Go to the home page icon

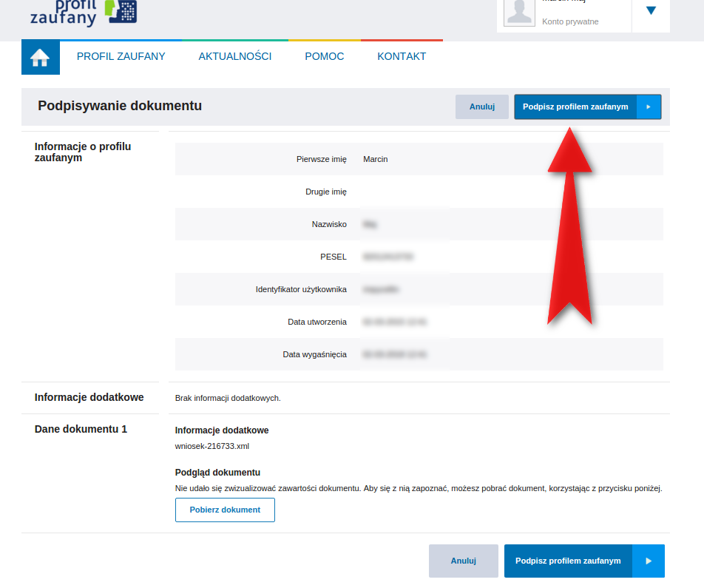coord(41,58)
